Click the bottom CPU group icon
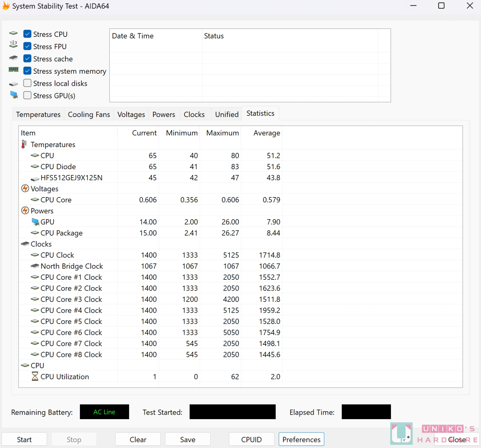This screenshot has width=481, height=448. coord(25,365)
